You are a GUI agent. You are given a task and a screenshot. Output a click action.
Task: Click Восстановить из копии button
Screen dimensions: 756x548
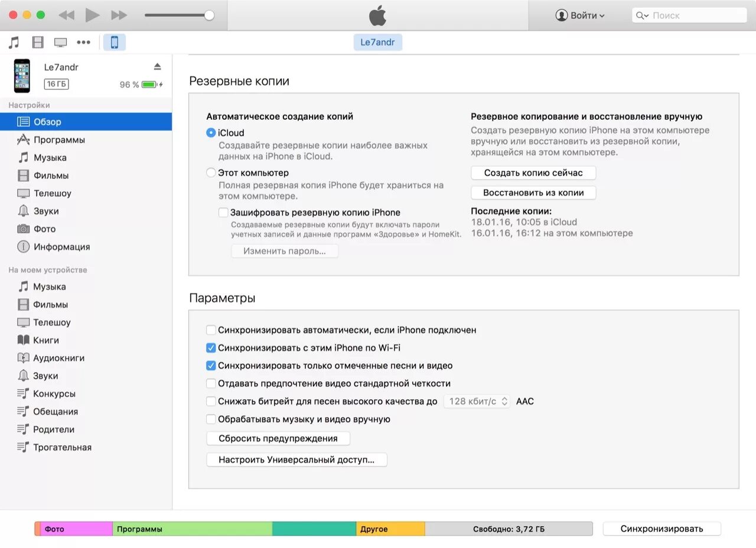pyautogui.click(x=533, y=193)
